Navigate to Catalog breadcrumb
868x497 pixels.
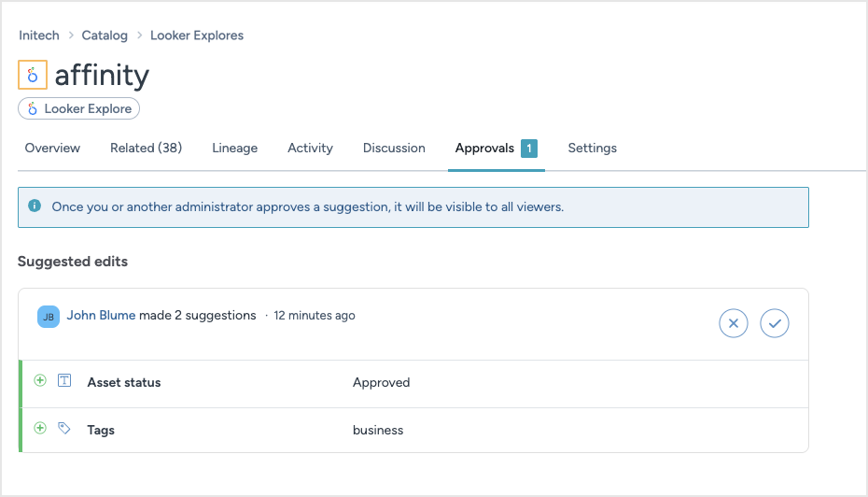[x=105, y=35]
